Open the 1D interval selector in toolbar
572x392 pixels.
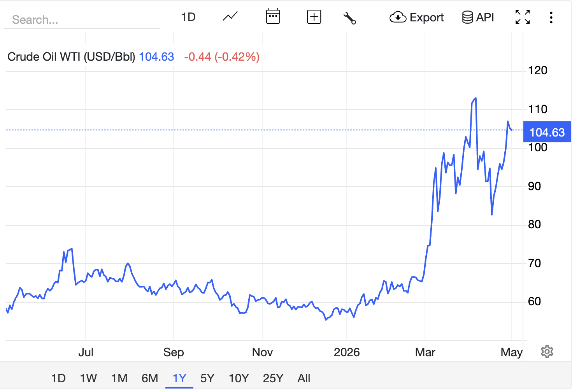click(x=188, y=17)
